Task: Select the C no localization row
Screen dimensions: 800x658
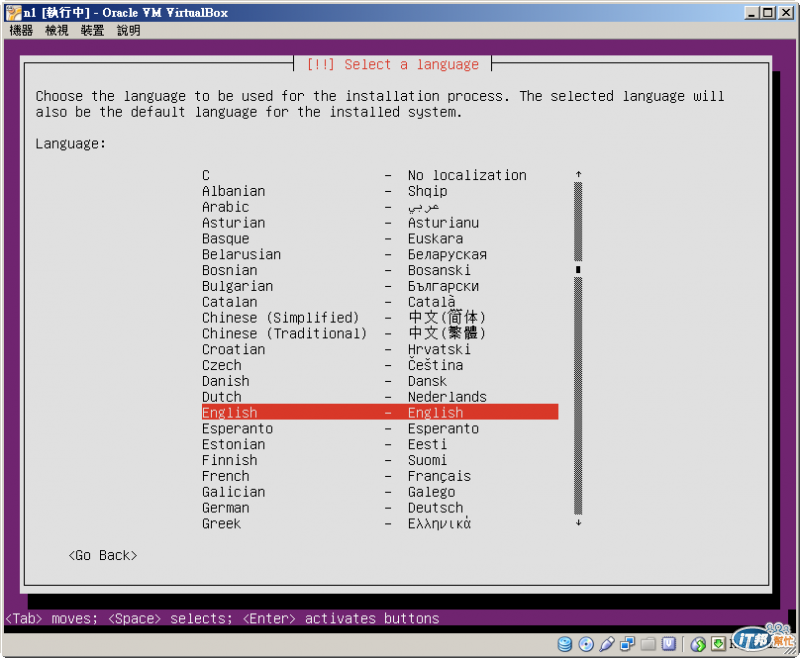Action: coord(380,175)
